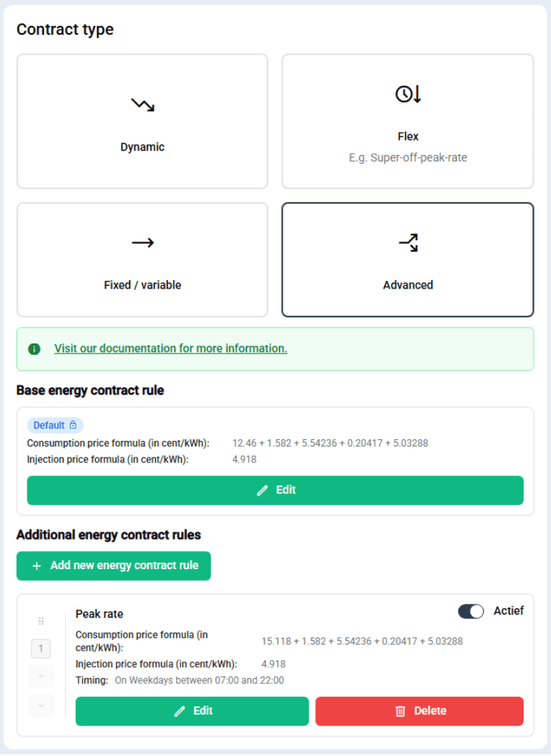
Task: Click the pencil icon on the base rule Edit button
Action: pos(263,490)
